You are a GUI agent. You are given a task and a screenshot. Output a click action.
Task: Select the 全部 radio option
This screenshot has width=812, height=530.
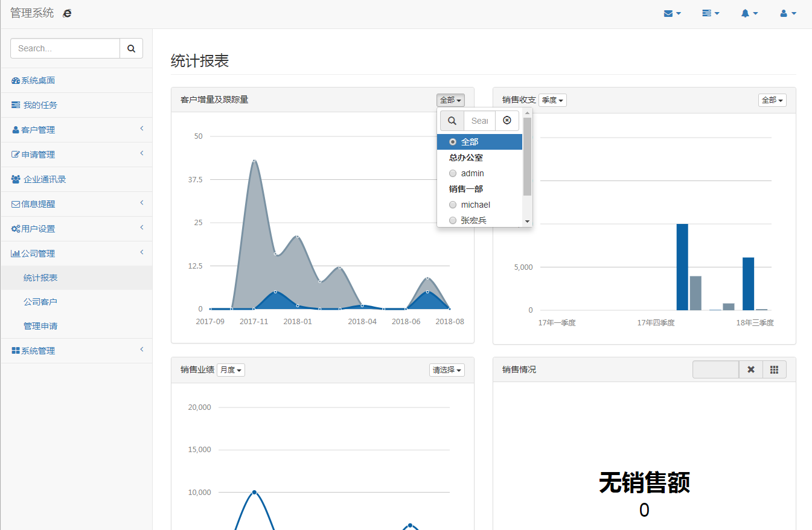453,142
